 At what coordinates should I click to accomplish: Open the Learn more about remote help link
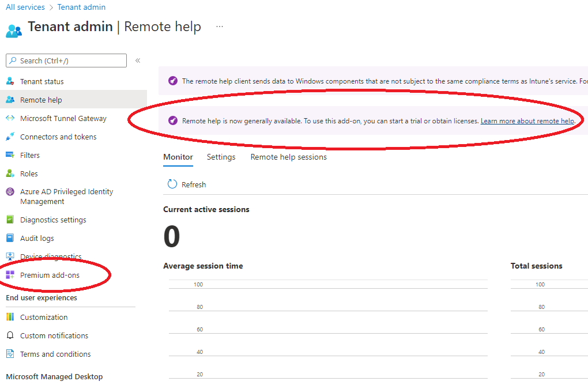pyautogui.click(x=527, y=120)
